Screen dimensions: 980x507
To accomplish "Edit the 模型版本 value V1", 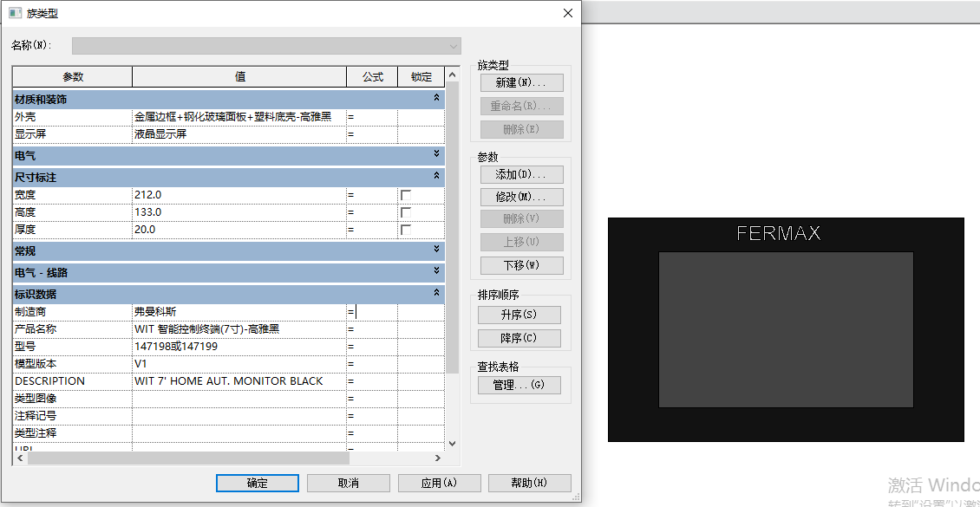I will pos(239,363).
